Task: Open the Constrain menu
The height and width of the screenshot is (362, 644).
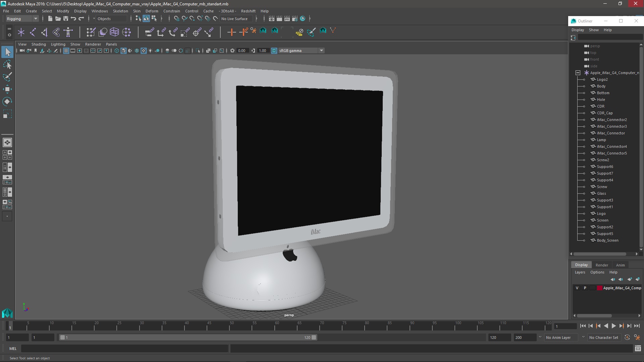Action: pyautogui.click(x=171, y=11)
